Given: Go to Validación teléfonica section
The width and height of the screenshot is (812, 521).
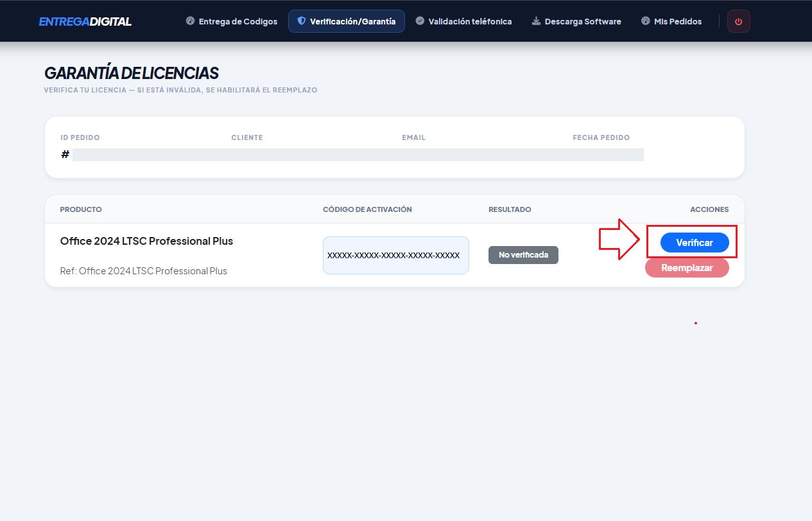Looking at the screenshot, I should (463, 21).
